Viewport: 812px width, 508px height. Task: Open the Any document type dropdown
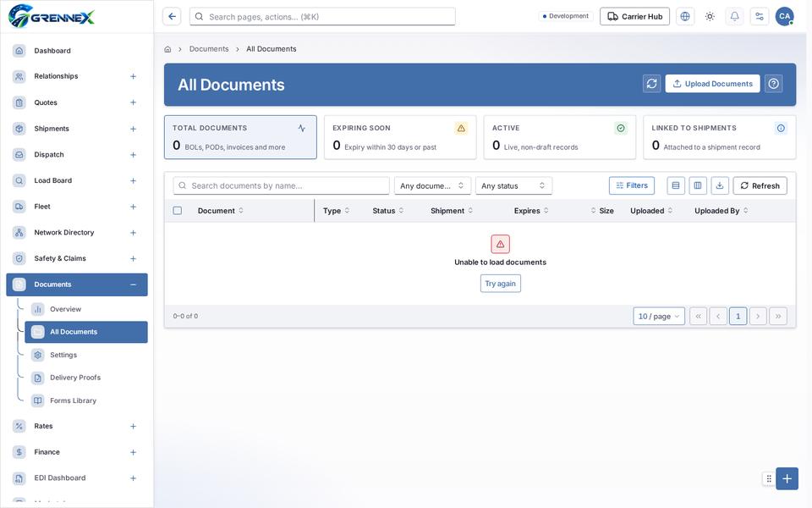[x=432, y=185]
